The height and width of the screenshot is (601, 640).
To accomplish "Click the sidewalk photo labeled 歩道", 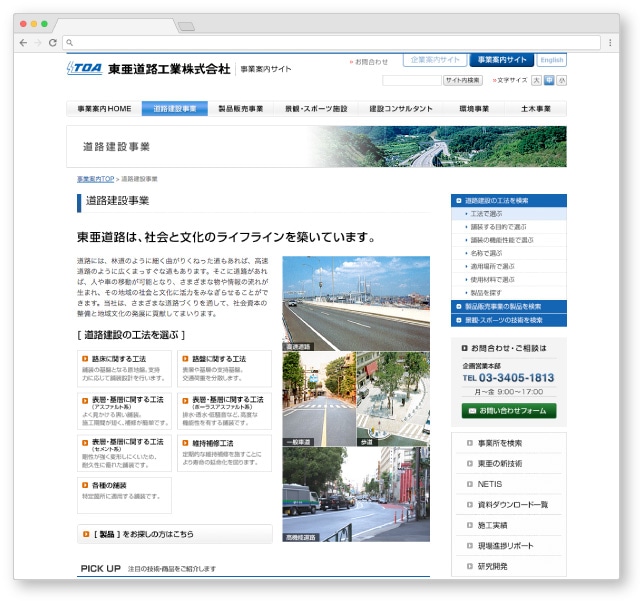I will tap(393, 399).
